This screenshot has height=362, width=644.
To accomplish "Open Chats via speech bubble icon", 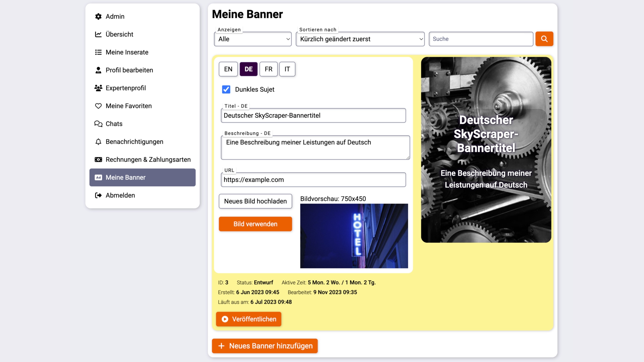I will pyautogui.click(x=98, y=124).
